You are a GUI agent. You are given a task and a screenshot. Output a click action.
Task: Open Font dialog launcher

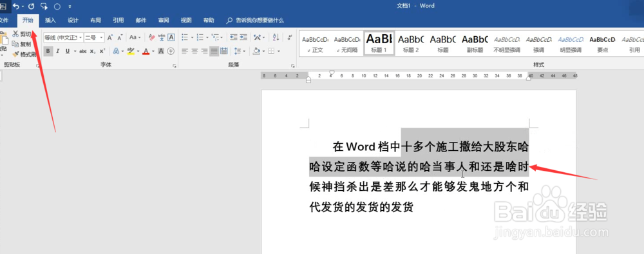(x=174, y=66)
